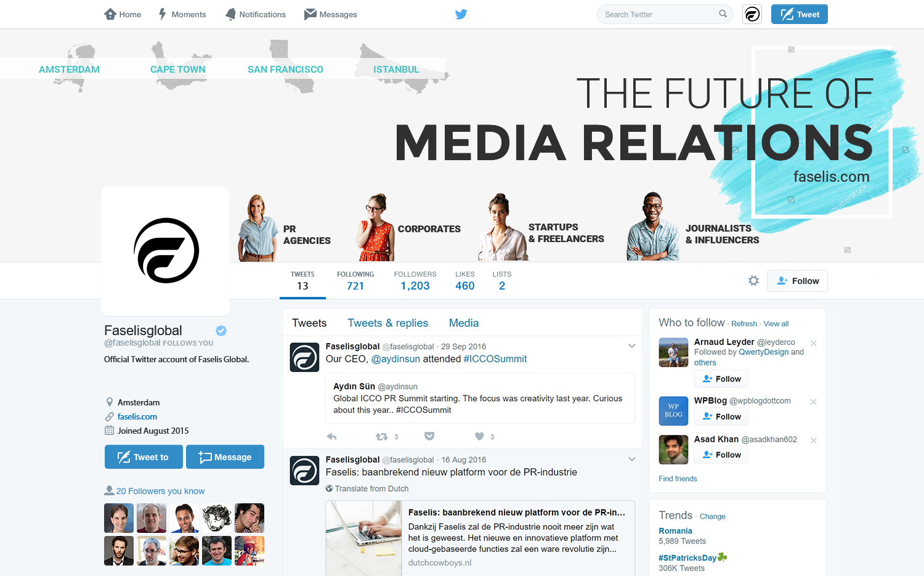Screen dimensions: 924x576
Task: Follow Arnaud Leyder
Action: pyautogui.click(x=721, y=379)
